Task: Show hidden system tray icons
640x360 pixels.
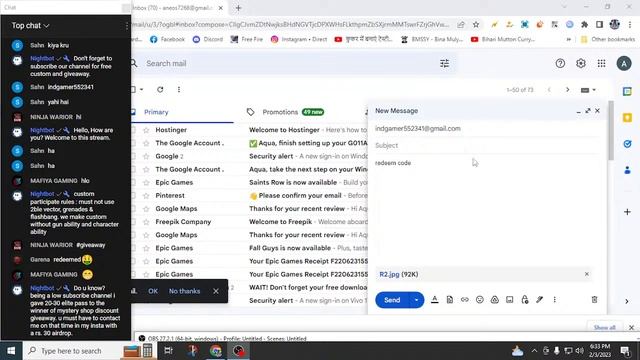Action: [x=534, y=351]
